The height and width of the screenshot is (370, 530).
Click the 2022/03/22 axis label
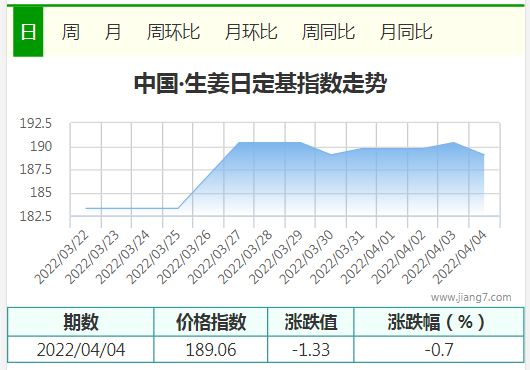click(62, 257)
